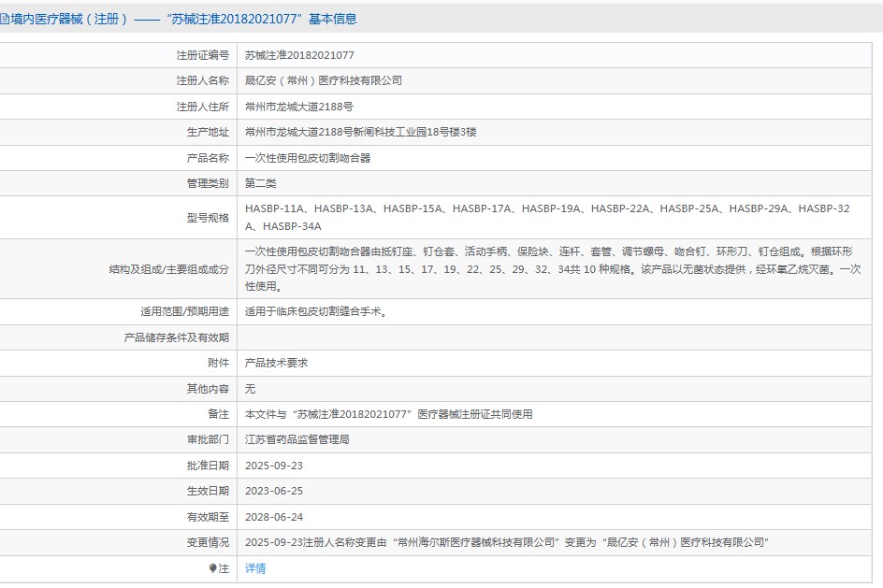The height and width of the screenshot is (588, 883).
Task: Click the remarks text starting with 本文件与
Action: (x=388, y=414)
